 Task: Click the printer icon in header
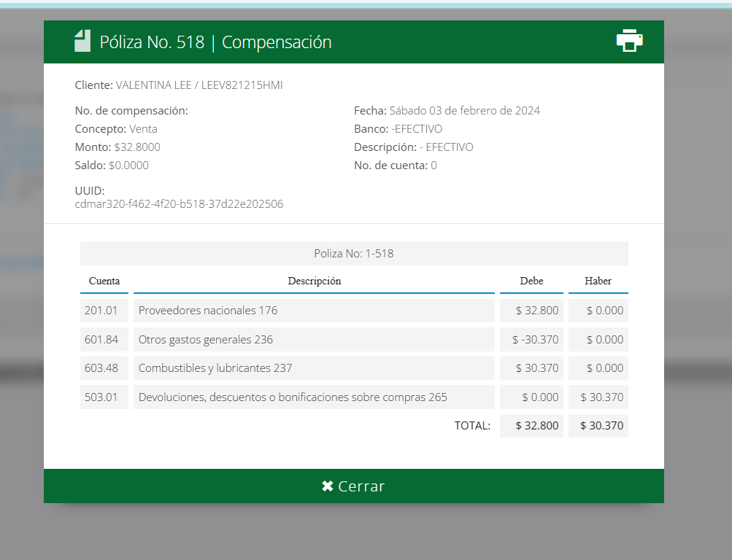pos(629,41)
